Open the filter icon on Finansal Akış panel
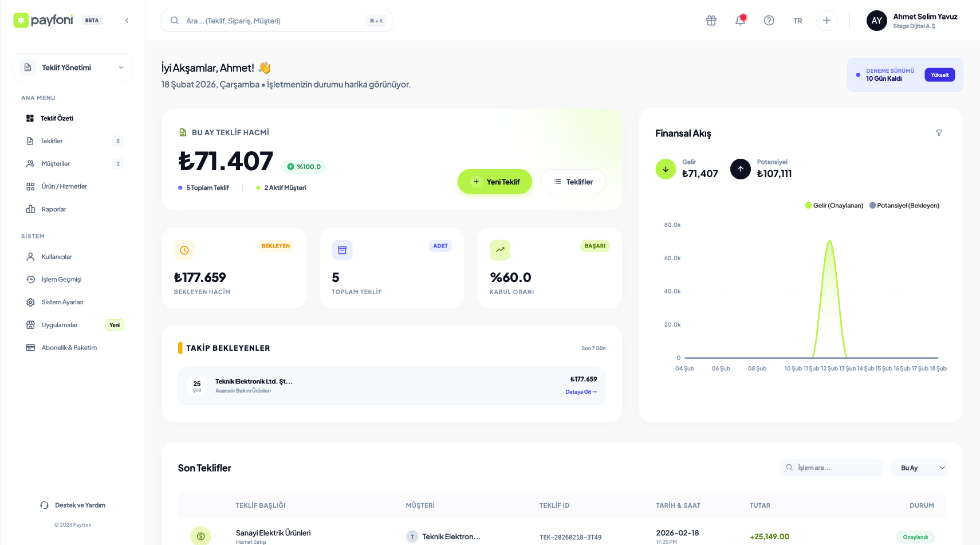 pos(939,132)
